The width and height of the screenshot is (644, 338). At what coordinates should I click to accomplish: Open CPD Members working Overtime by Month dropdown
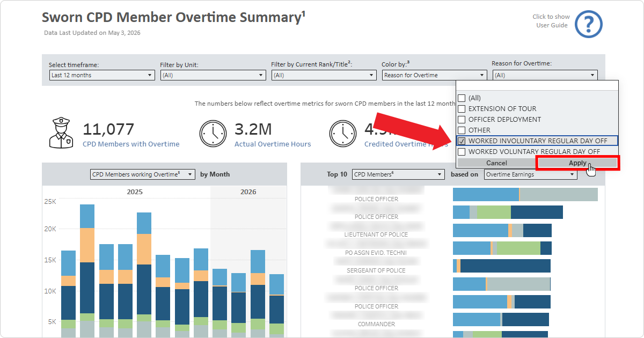point(142,174)
